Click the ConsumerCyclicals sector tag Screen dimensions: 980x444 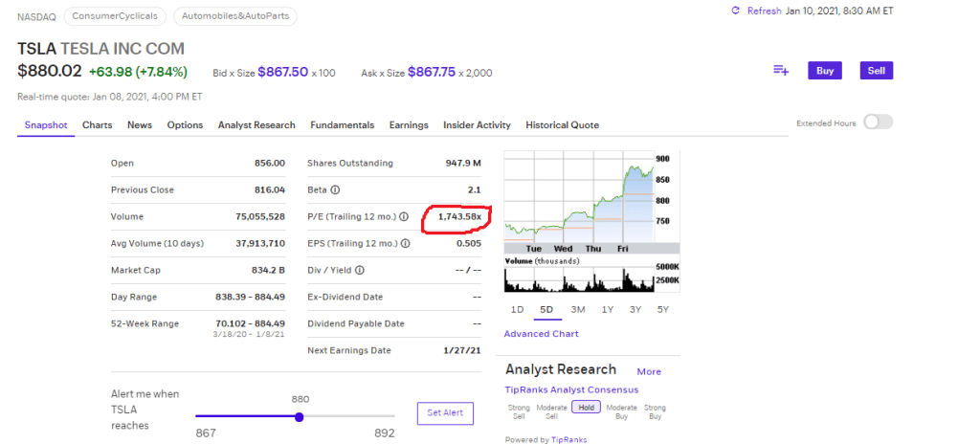(x=116, y=16)
